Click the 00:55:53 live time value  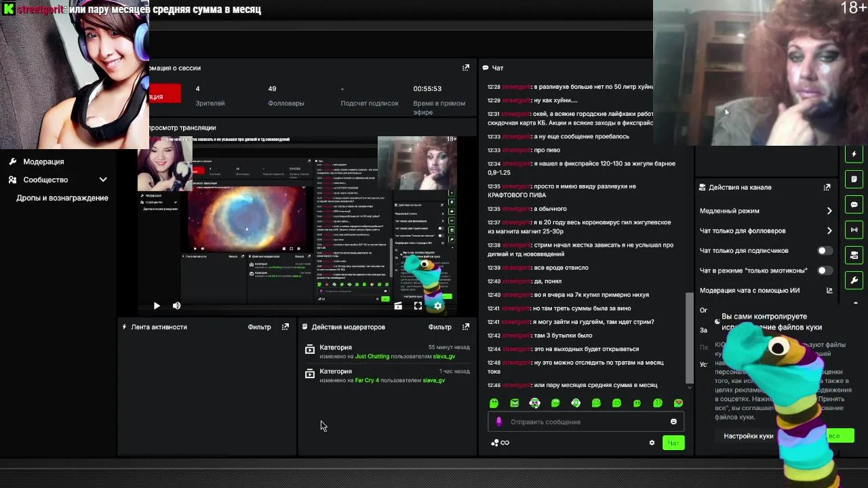(427, 89)
